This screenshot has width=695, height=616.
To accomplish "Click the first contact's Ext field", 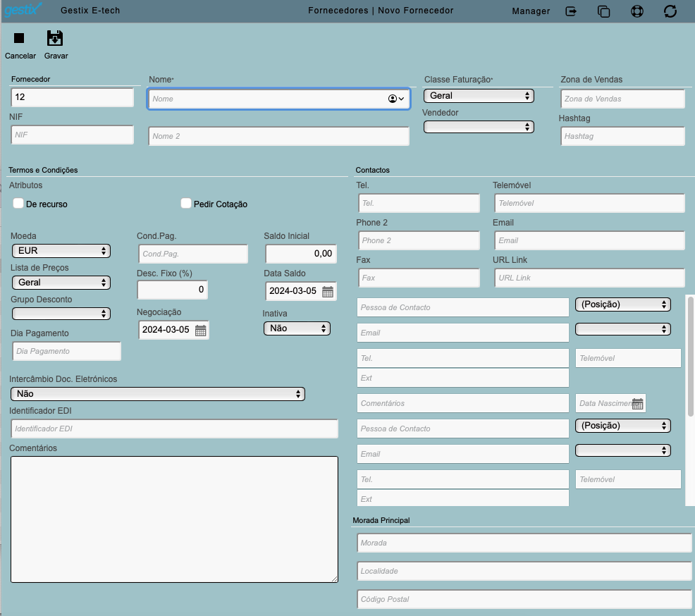I will 462,378.
